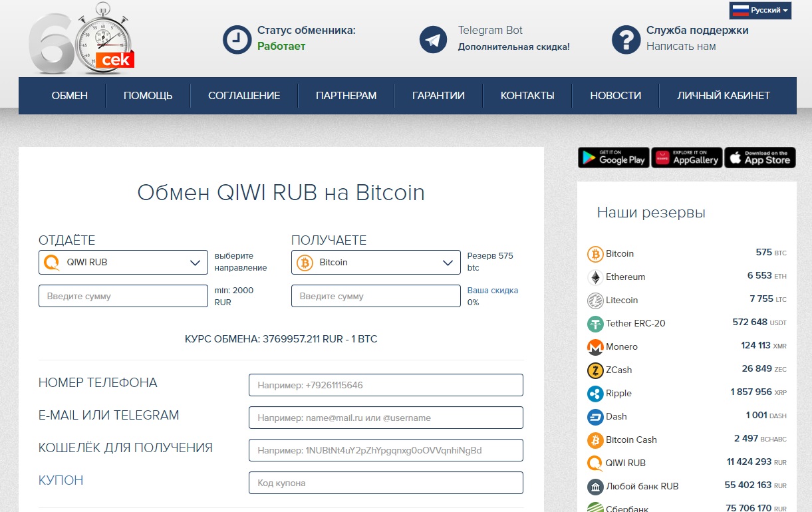Open the App Store badge
The height and width of the screenshot is (512, 812).
pyautogui.click(x=760, y=158)
